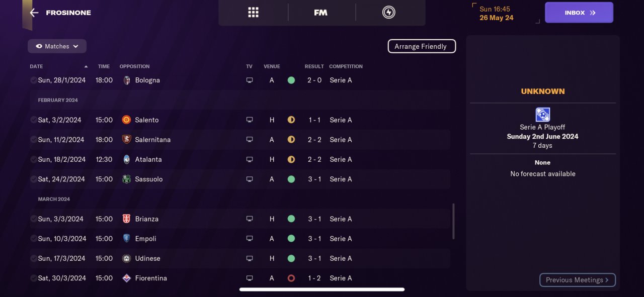Viewport: 644px width, 297px height.
Task: Toggle the checkmark beside the Salento match
Action: click(33, 120)
